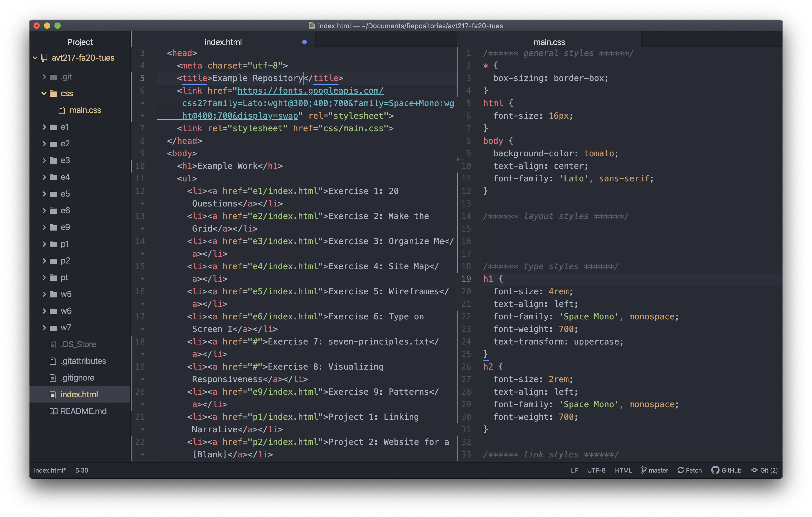Click the .gitattributes file icon
The width and height of the screenshot is (812, 517).
(x=53, y=361)
